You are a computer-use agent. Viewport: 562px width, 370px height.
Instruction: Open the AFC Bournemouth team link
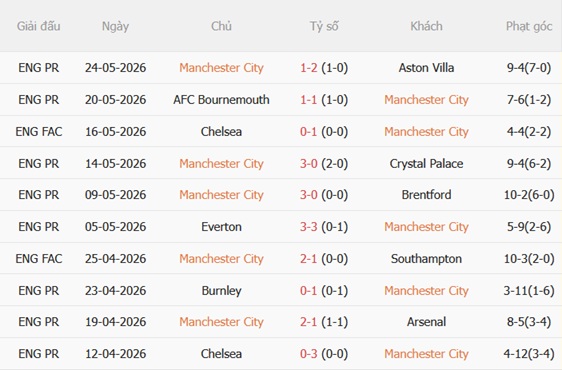pos(221,100)
